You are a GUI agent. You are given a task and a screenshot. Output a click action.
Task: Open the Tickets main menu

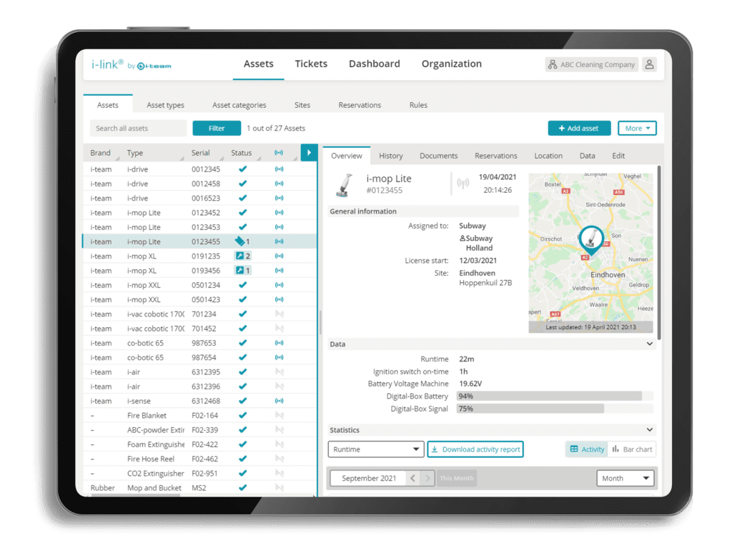point(311,64)
